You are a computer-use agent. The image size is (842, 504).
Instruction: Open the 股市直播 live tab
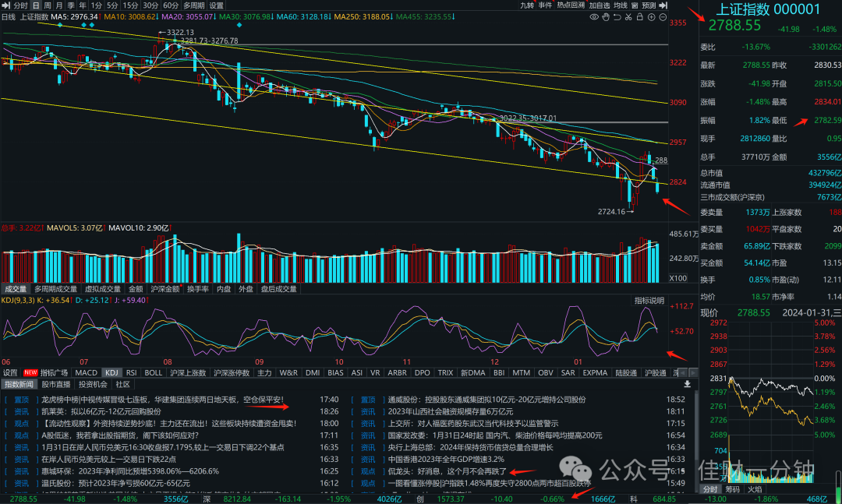click(x=56, y=384)
